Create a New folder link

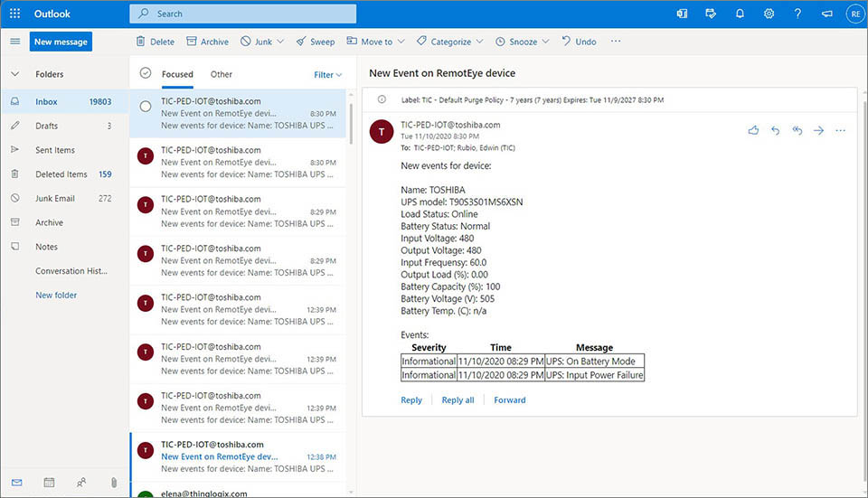click(x=56, y=295)
